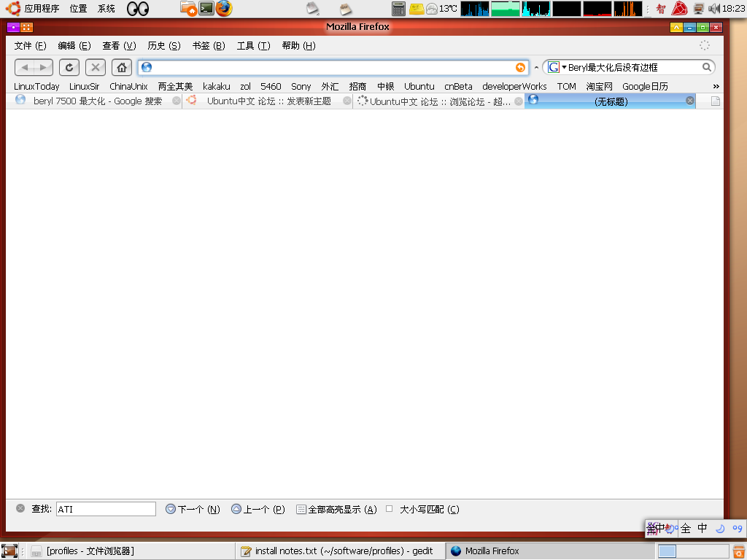Open the volume control speaker icon
Screen dimensions: 747x560
click(713, 8)
